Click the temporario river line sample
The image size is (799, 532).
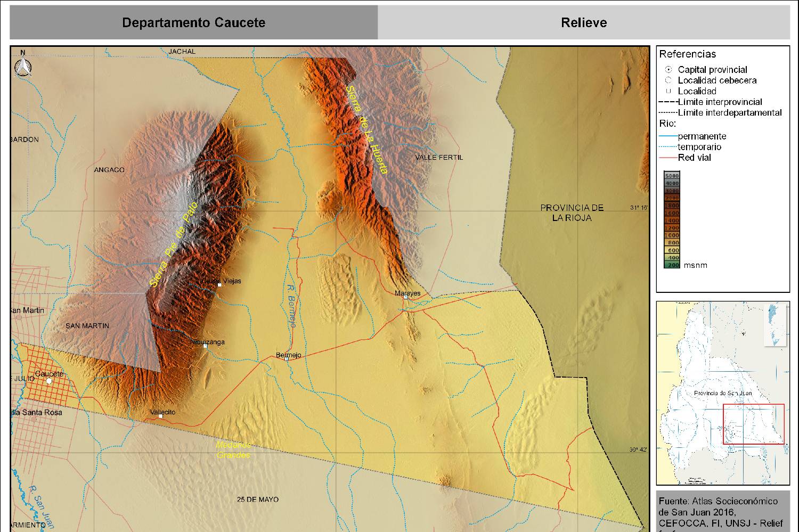click(668, 147)
